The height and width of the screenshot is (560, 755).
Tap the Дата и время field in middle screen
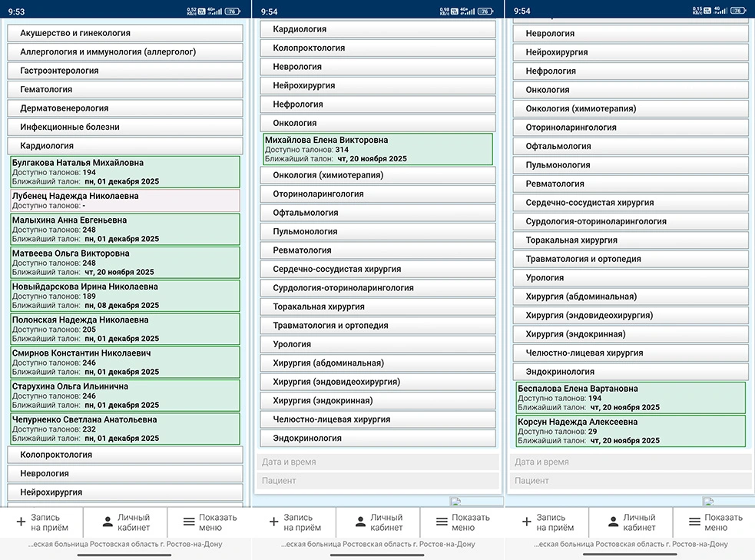(377, 462)
